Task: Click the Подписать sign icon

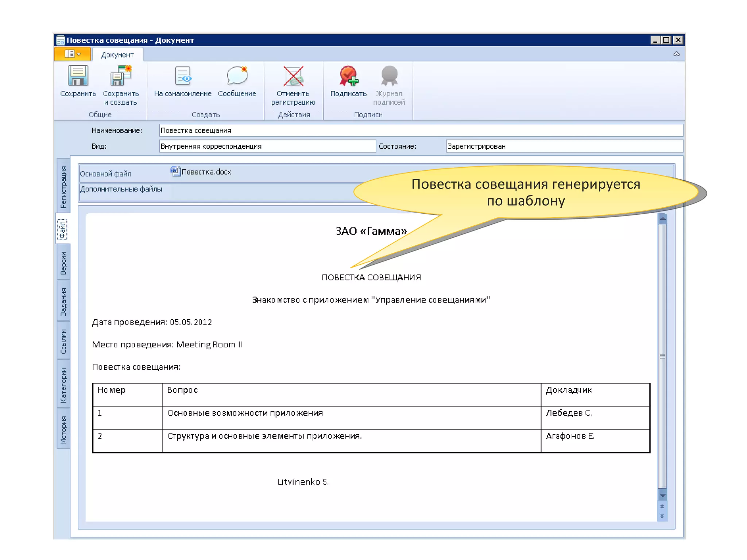Action: pos(348,76)
